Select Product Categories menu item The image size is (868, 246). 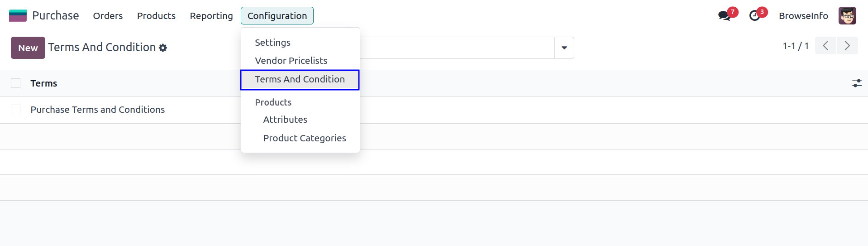pyautogui.click(x=305, y=138)
